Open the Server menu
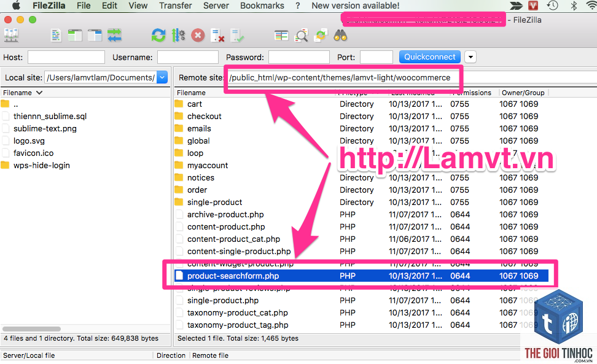Screen dimensions: 597x364 (x=216, y=6)
